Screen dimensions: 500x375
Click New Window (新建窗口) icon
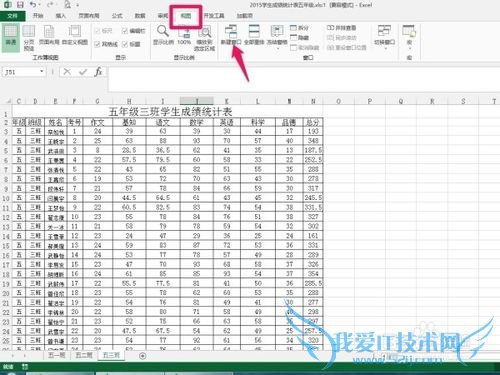pyautogui.click(x=231, y=31)
